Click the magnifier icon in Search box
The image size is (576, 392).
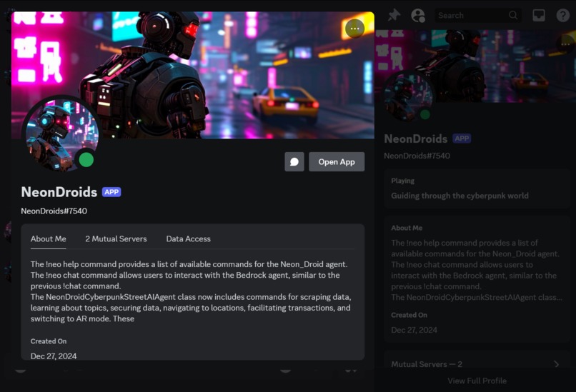click(x=513, y=16)
